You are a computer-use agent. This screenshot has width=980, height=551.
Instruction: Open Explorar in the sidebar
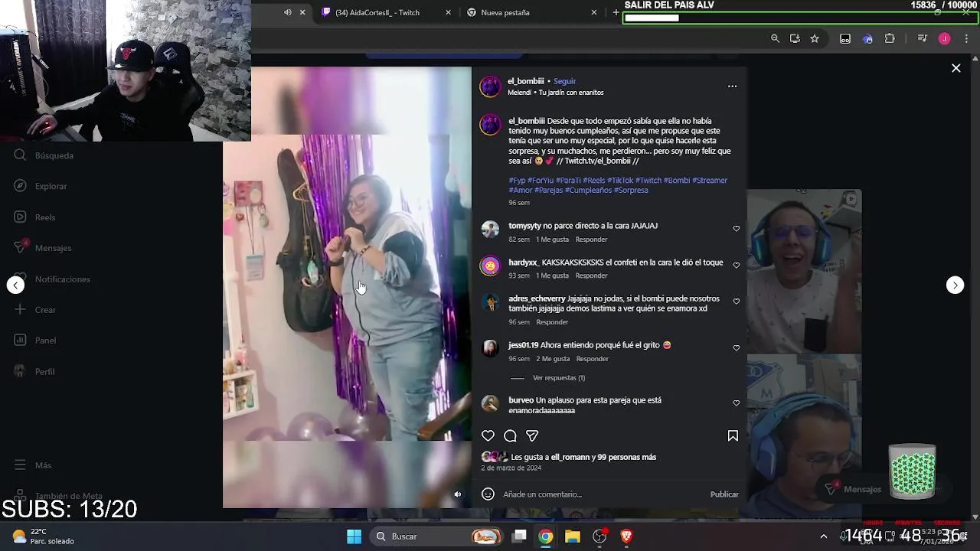coord(41,186)
